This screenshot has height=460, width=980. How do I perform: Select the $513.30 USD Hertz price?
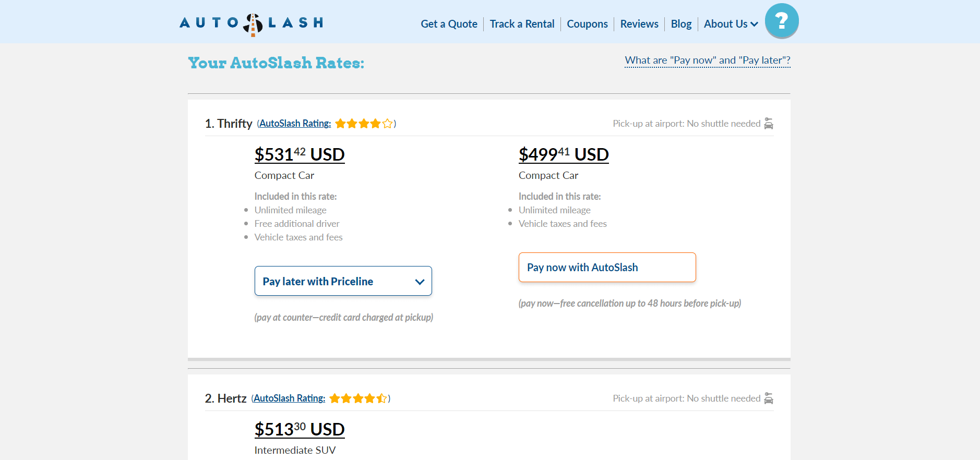point(300,430)
